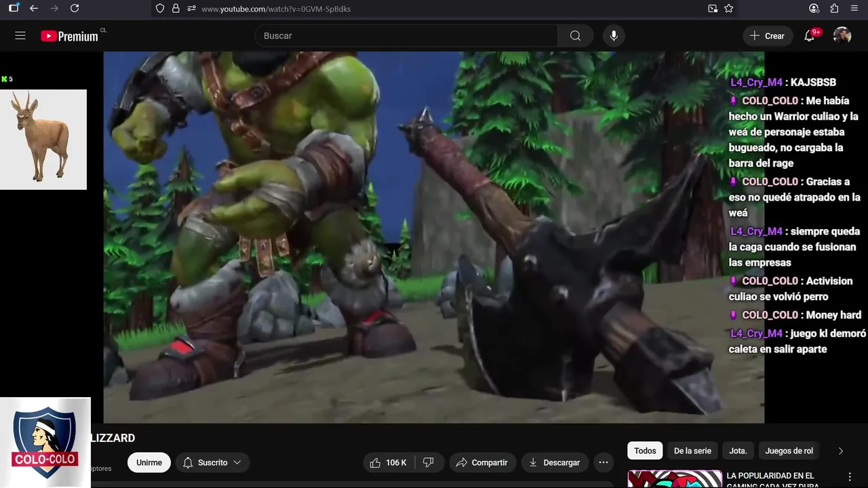Click the Crear button
Screen dimensions: 868x488
[768, 36]
